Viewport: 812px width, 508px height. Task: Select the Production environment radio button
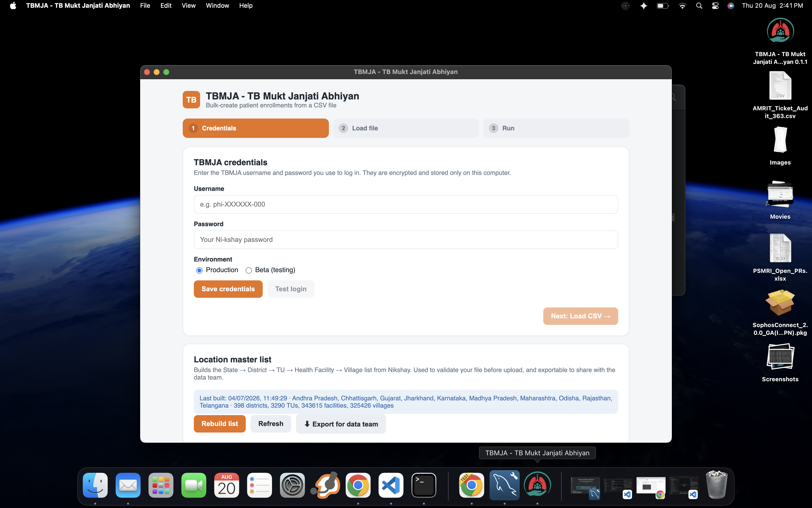[199, 270]
